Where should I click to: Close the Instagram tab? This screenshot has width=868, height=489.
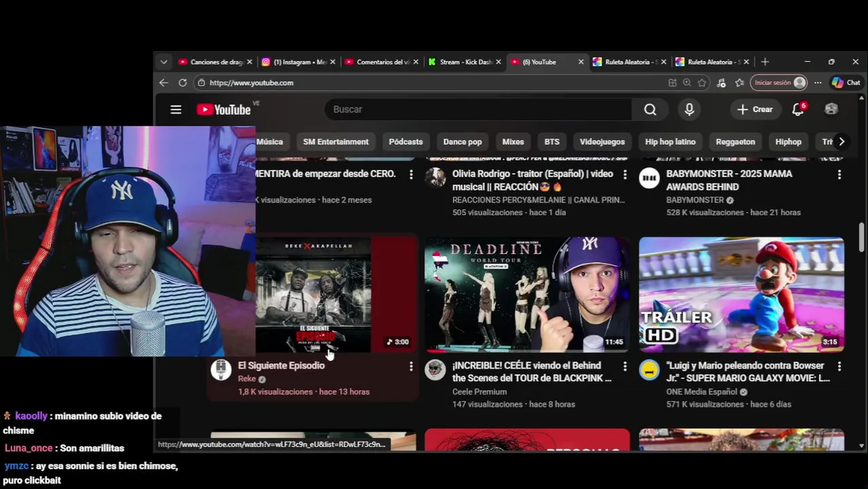333,62
